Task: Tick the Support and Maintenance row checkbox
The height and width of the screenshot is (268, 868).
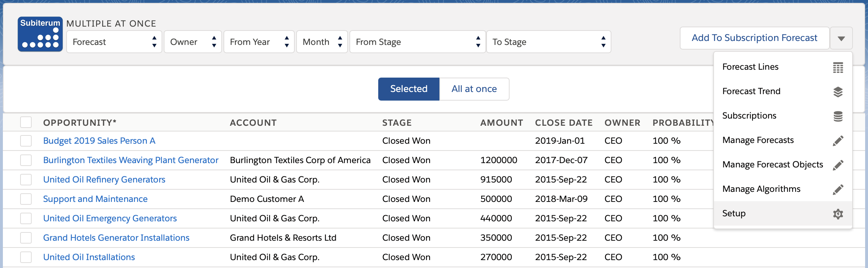Action: click(x=26, y=199)
